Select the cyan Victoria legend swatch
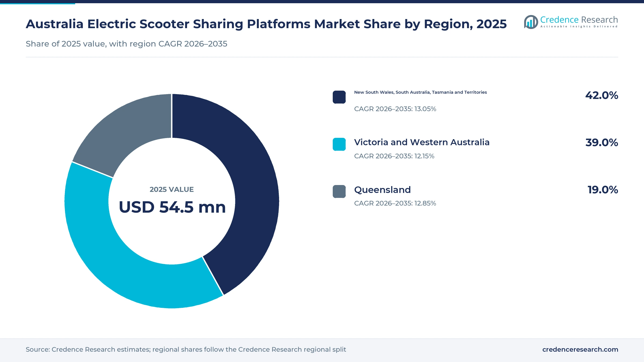The width and height of the screenshot is (644, 362). click(x=339, y=144)
